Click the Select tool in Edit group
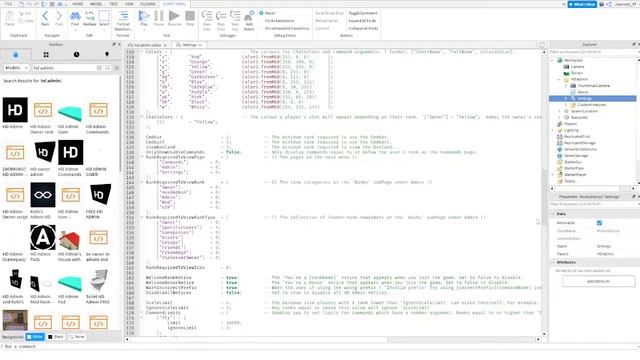Image resolution: width=640 pixels, height=360 pixels. tap(104, 18)
